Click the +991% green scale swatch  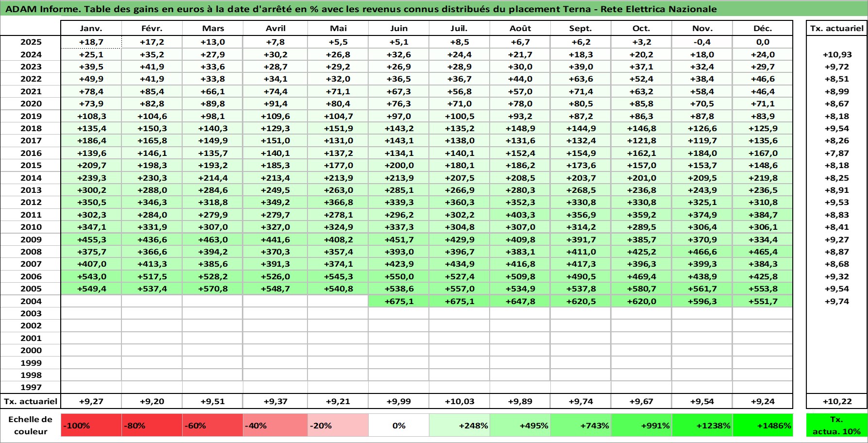[642, 426]
